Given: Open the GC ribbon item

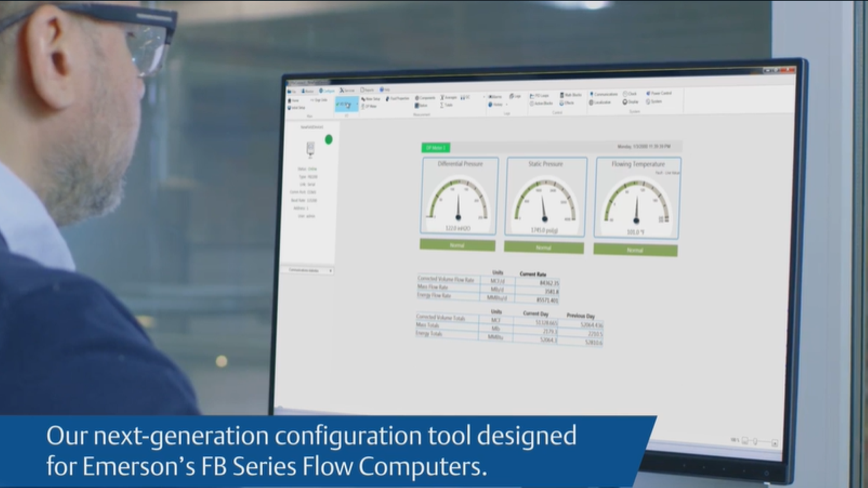Looking at the screenshot, I should point(466,97).
